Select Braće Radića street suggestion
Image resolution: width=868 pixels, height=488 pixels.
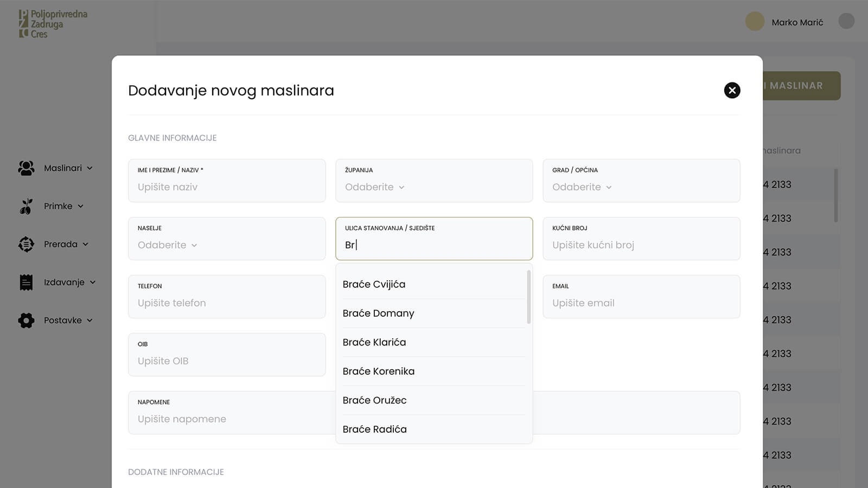click(433, 429)
